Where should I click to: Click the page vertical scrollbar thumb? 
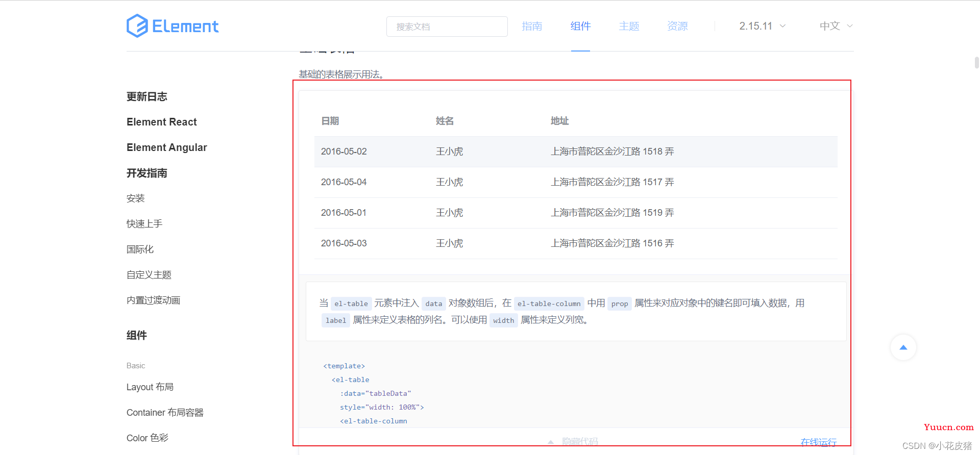pos(976,63)
